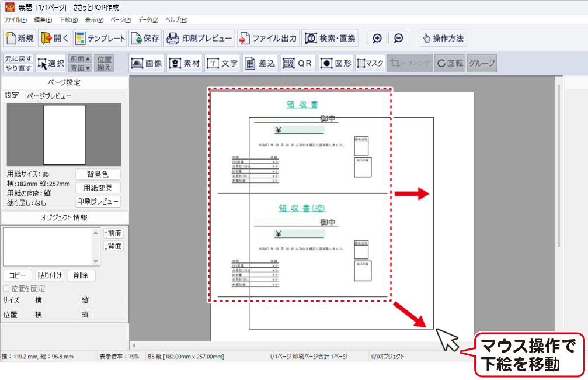
Task: Insert a shape using 図形 tool
Action: point(336,63)
